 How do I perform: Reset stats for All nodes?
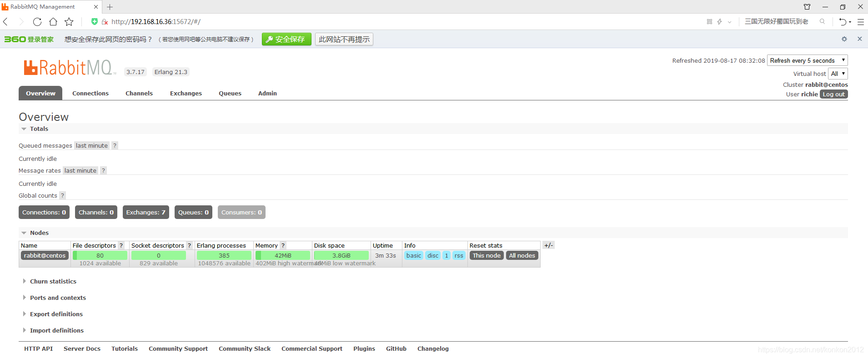pos(522,255)
